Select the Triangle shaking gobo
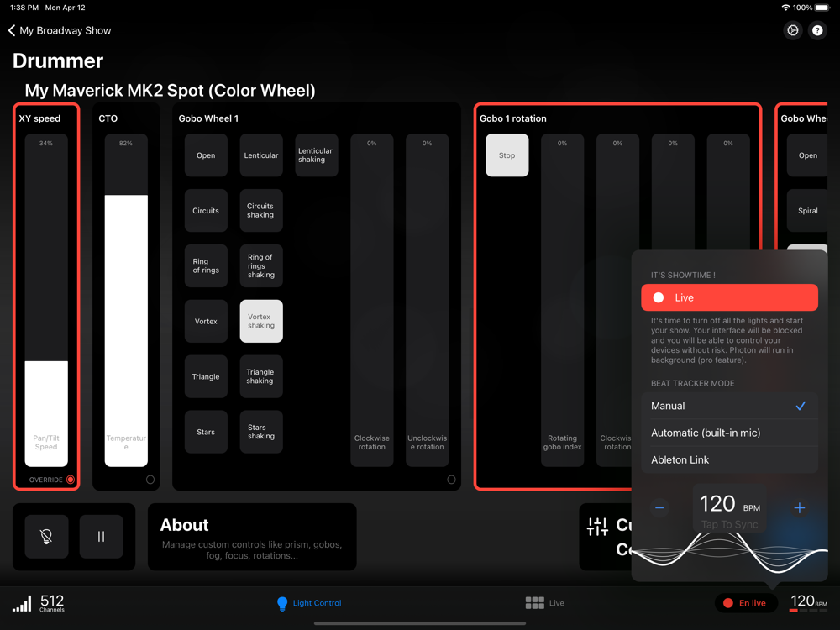Viewport: 840px width, 630px height. [261, 376]
